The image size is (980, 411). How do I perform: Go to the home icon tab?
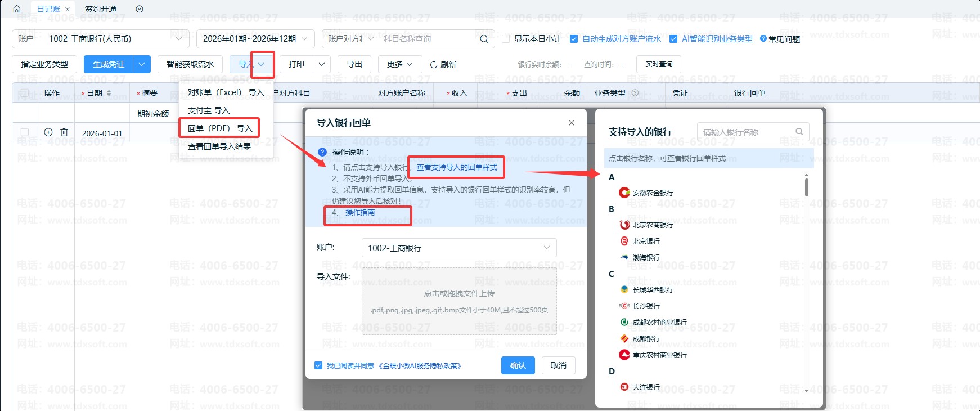[x=16, y=9]
